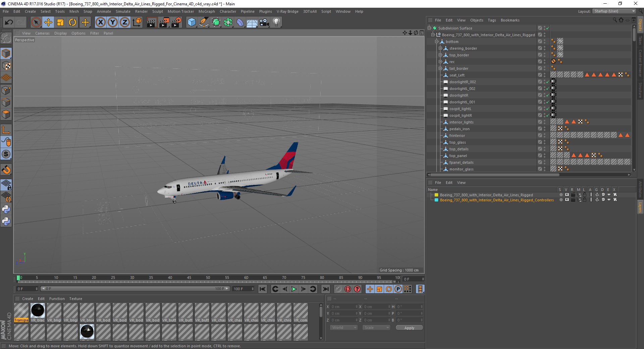Switch to Texture mode

[x=6, y=66]
